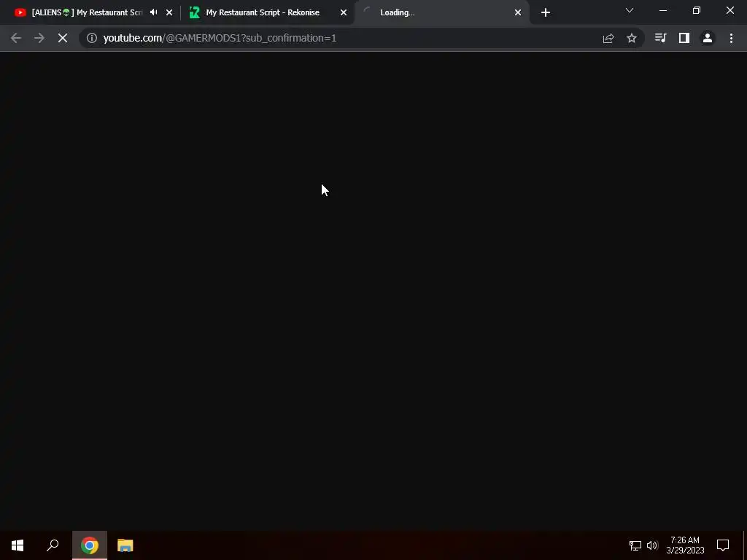This screenshot has height=560, width=747.
Task: Open the tab search dropdown chevron
Action: tap(630, 10)
